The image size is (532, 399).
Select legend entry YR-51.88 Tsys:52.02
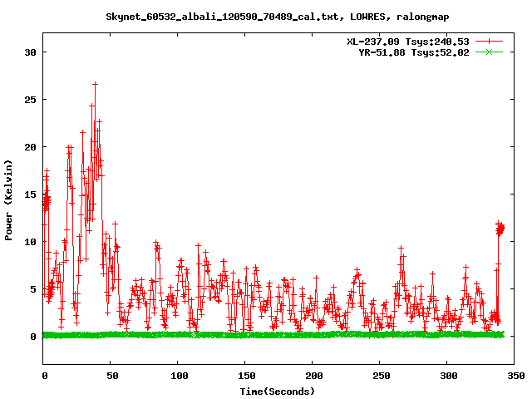point(414,52)
